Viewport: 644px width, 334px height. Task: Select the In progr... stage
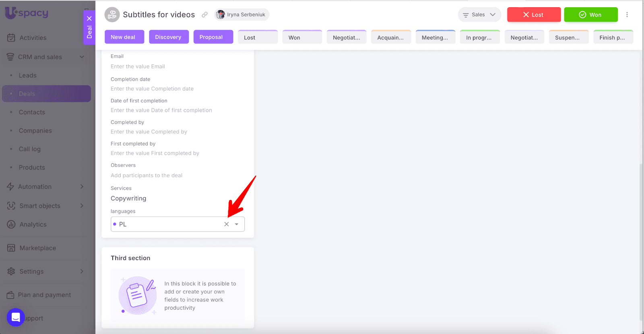pos(480,37)
